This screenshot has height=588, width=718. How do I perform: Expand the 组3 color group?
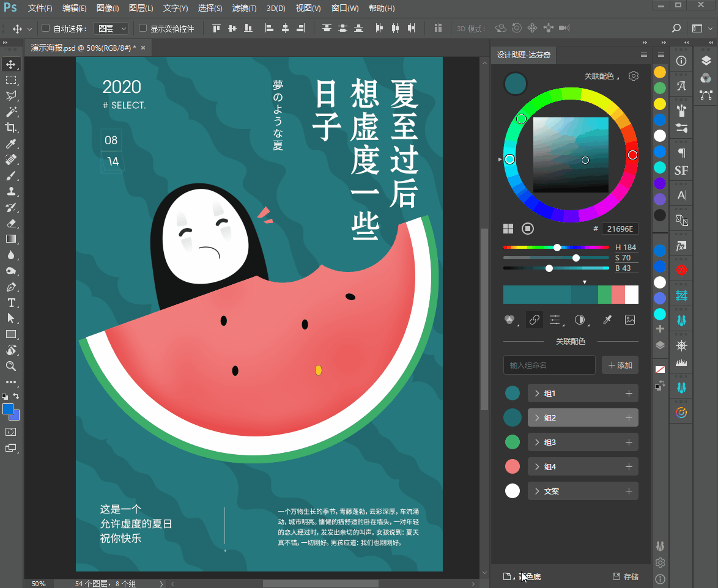pyautogui.click(x=537, y=443)
